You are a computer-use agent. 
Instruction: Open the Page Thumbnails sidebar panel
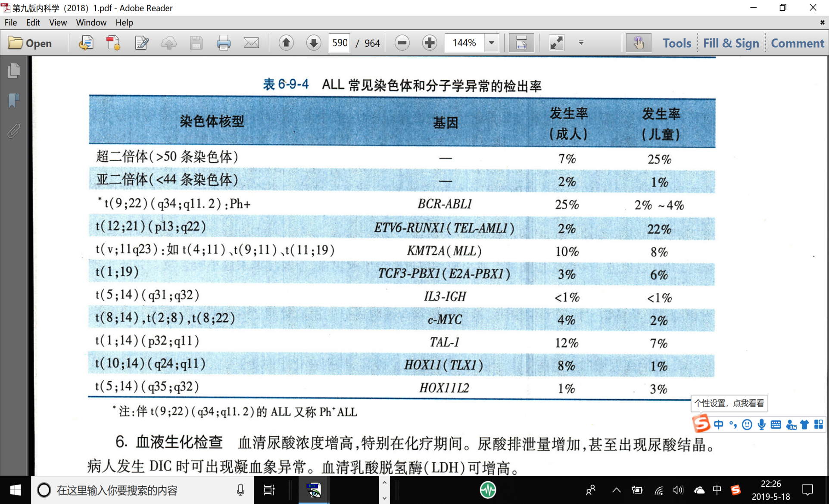click(14, 71)
